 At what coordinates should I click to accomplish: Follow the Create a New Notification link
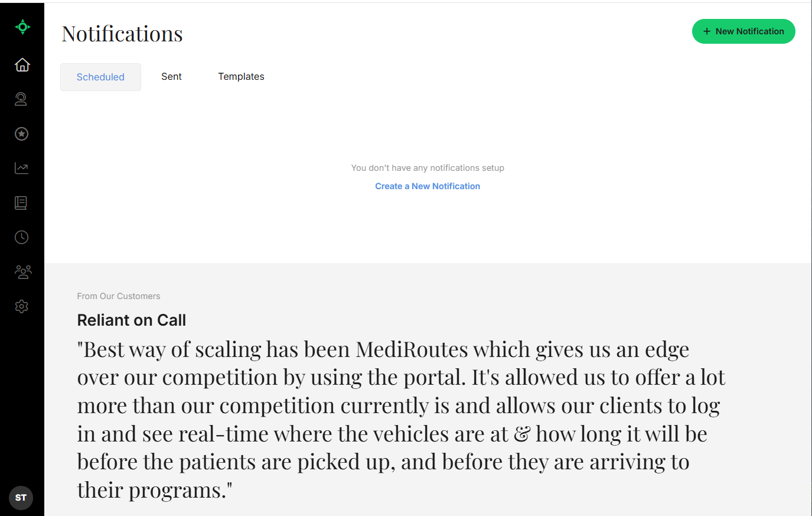(428, 186)
